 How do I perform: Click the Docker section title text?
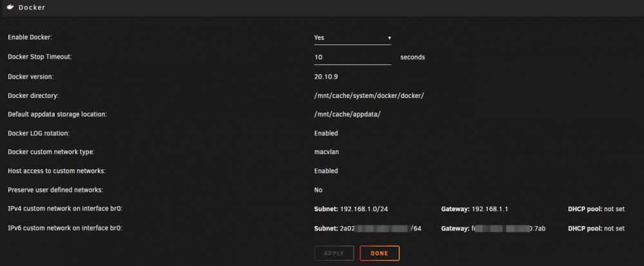(32, 7)
